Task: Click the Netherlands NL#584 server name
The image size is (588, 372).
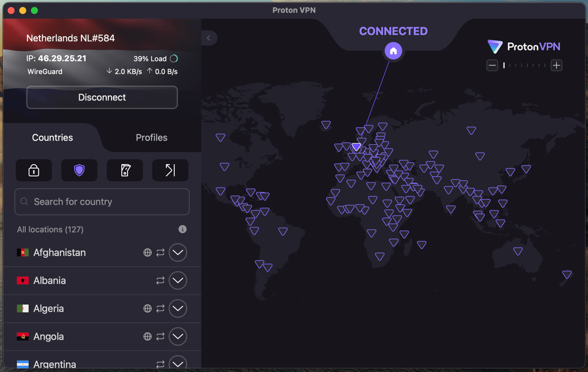Action: 71,38
